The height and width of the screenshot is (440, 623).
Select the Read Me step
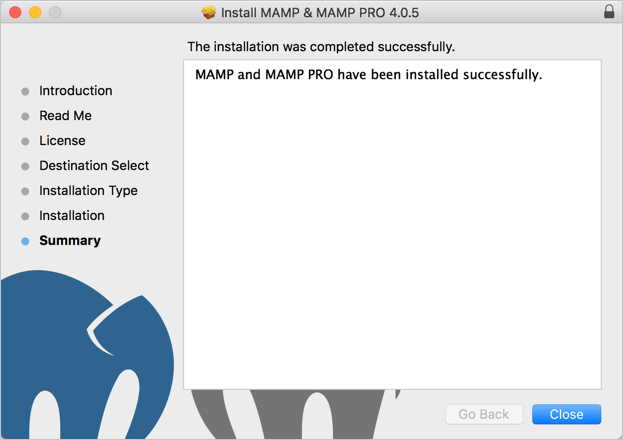[65, 116]
